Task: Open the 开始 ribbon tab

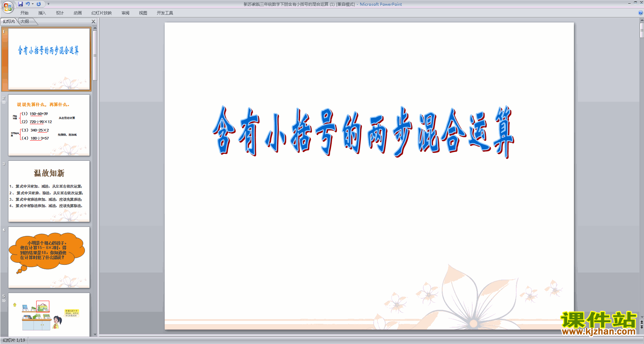Action: click(x=24, y=13)
